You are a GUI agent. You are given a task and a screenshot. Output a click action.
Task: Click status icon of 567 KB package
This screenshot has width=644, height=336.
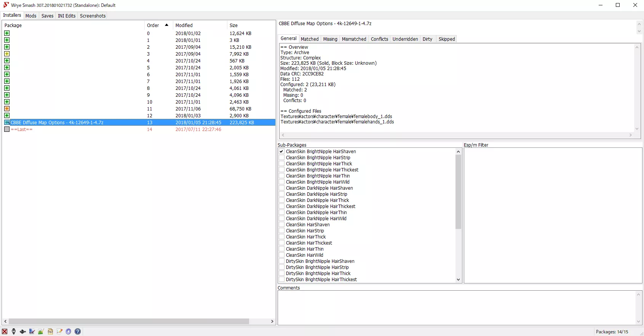7,61
